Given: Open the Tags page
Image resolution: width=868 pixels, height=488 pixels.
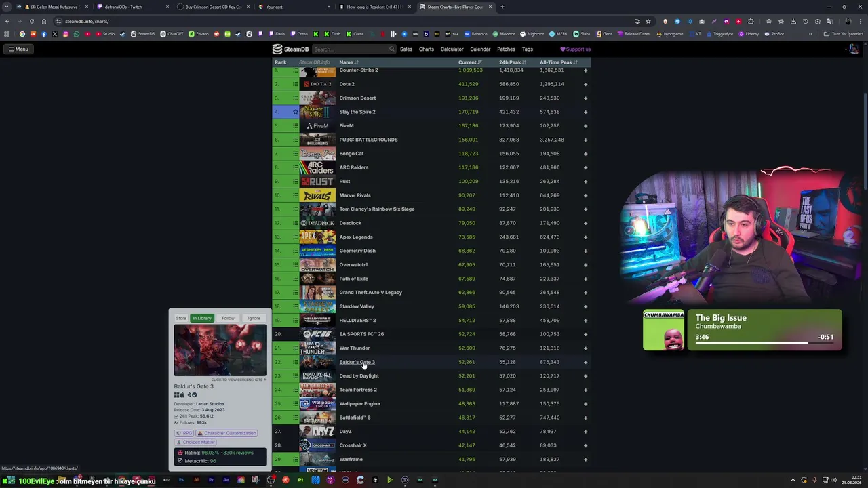Looking at the screenshot, I should pyautogui.click(x=528, y=49).
